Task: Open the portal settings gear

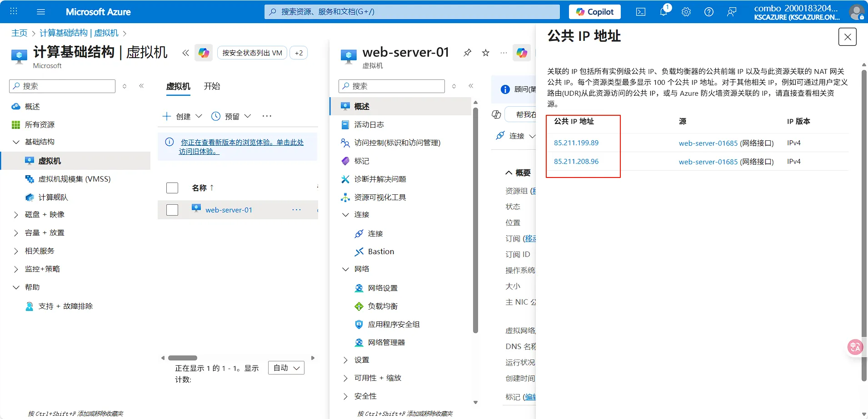Action: click(686, 12)
